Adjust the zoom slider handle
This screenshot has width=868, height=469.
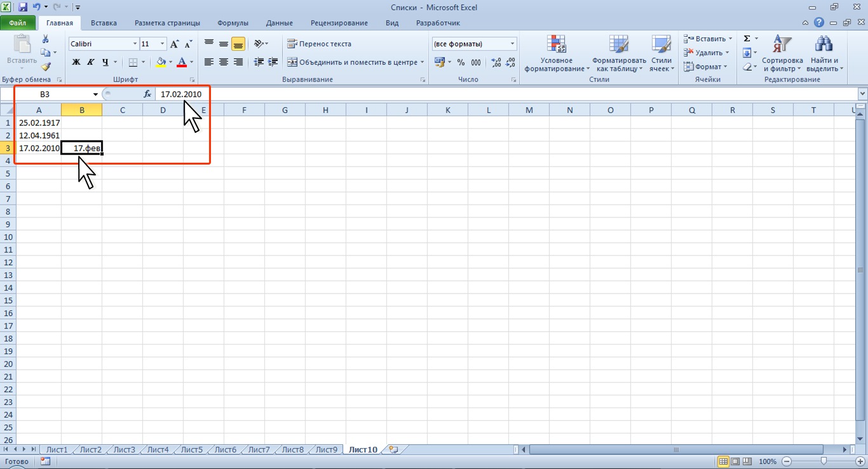click(x=824, y=461)
